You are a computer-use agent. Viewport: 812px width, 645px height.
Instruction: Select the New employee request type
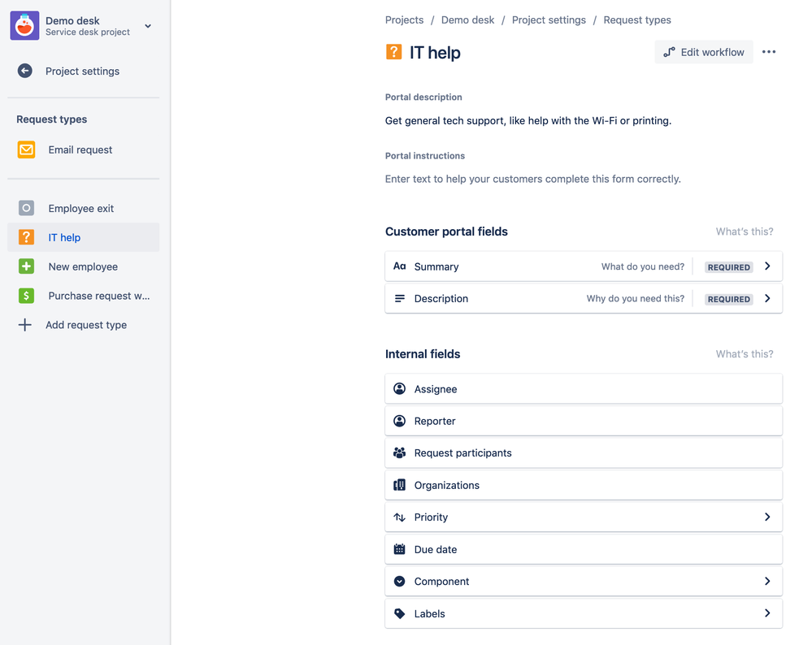81,266
